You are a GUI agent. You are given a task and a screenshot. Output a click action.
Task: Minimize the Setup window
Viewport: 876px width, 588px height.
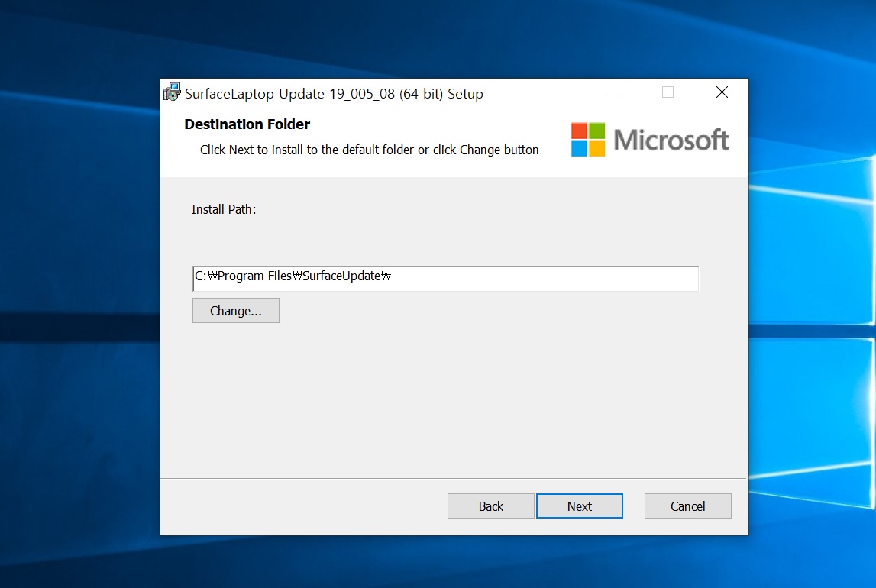(x=615, y=92)
